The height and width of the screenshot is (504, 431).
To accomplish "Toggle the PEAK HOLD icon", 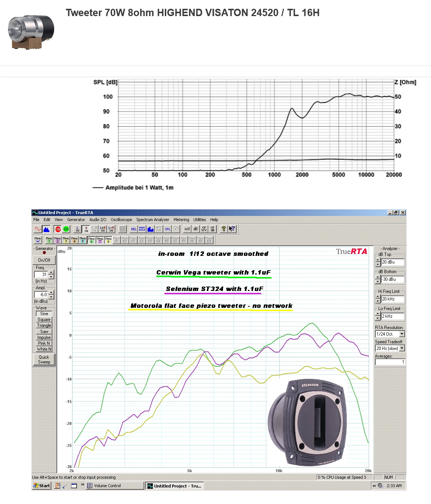I will 142,229.
